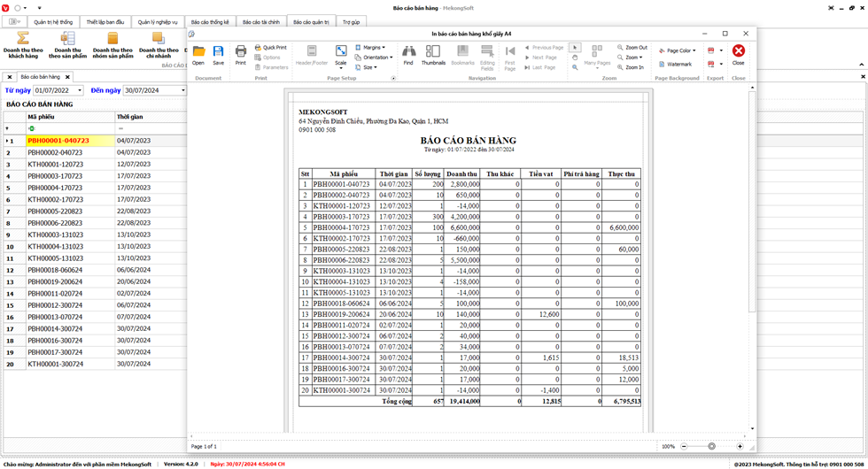Close the Báo cáo bán hàng document tab
This screenshot has width=868, height=469.
(67, 77)
